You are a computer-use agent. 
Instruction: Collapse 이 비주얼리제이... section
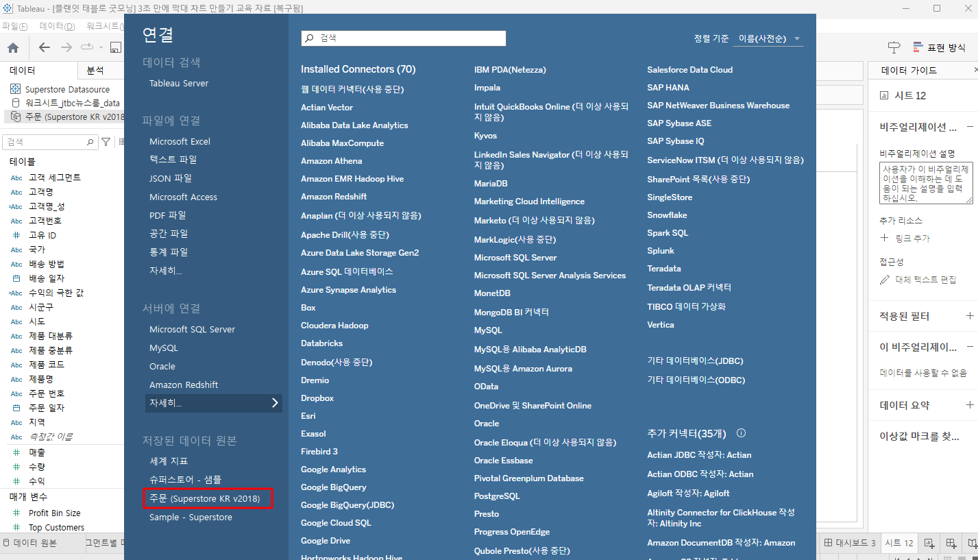click(x=970, y=347)
